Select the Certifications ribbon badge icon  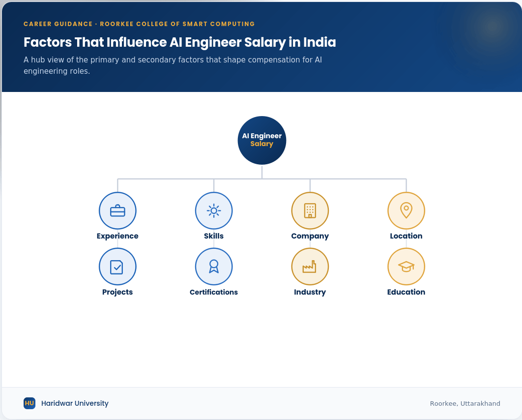point(214,267)
